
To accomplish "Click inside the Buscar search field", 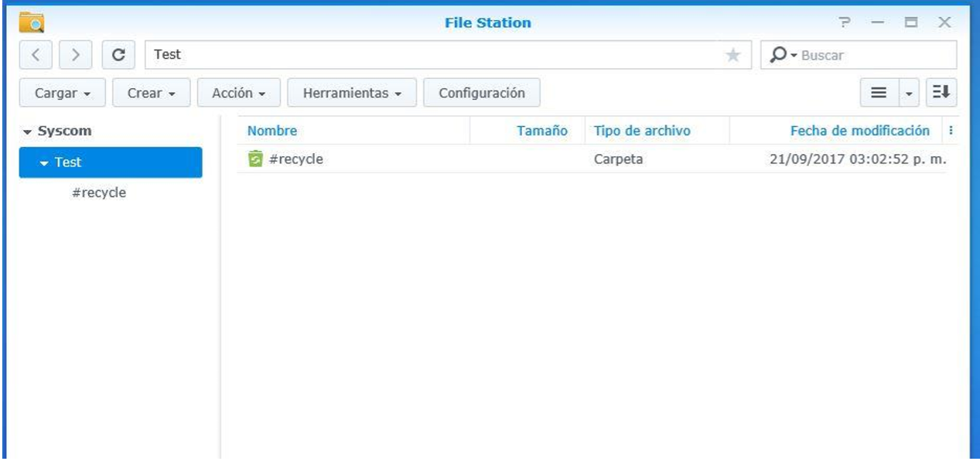I will (874, 55).
